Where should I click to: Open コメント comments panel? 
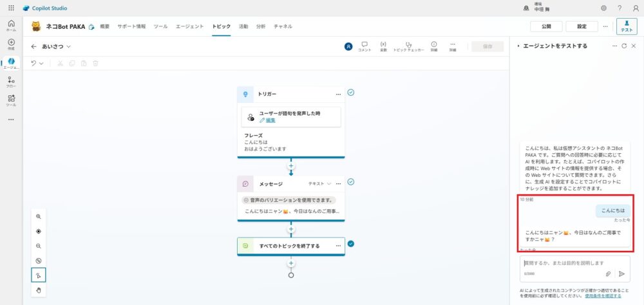pos(365,46)
